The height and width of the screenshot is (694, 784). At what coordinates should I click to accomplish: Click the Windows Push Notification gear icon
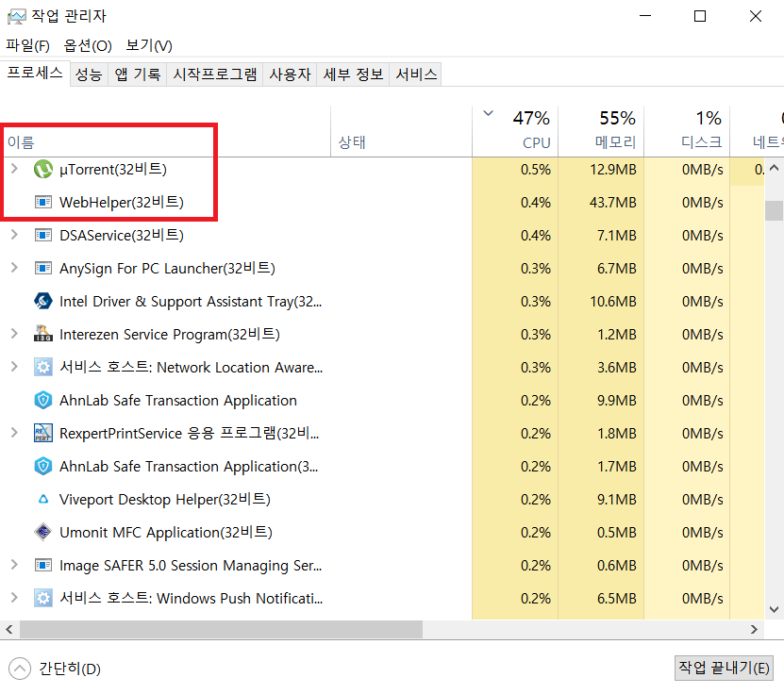pyautogui.click(x=43, y=598)
